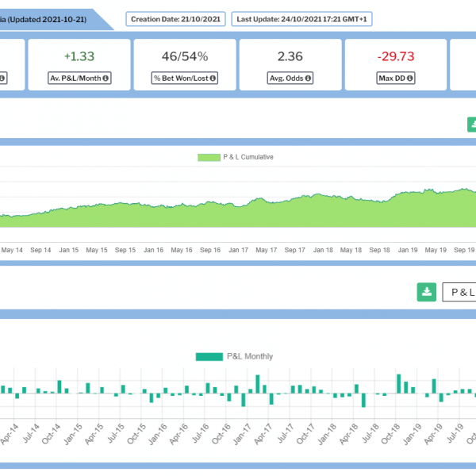Click the Avg. Odds label button

290,78
